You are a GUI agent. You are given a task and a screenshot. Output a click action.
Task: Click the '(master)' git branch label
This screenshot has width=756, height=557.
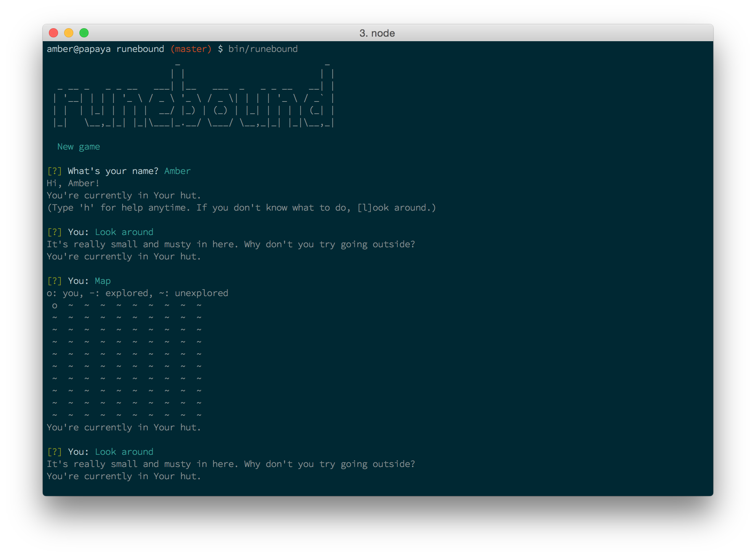pos(191,49)
